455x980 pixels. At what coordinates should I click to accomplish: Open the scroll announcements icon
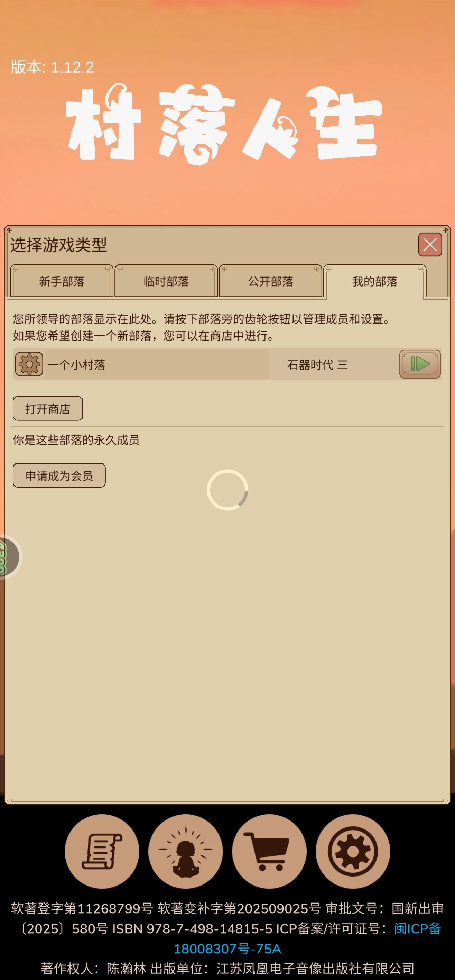(102, 851)
